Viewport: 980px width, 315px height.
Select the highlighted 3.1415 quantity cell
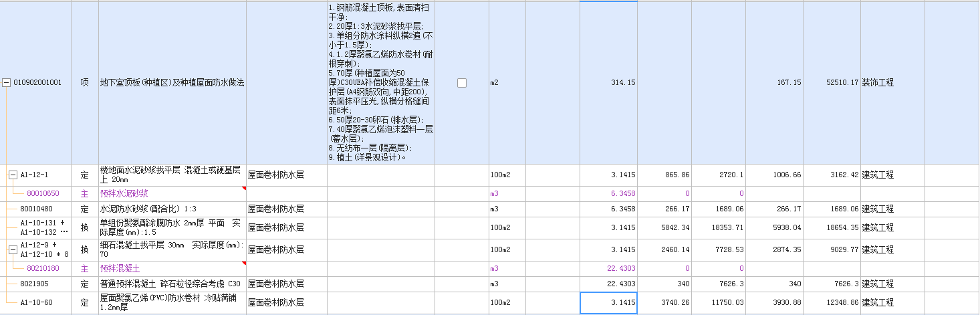[x=608, y=303]
